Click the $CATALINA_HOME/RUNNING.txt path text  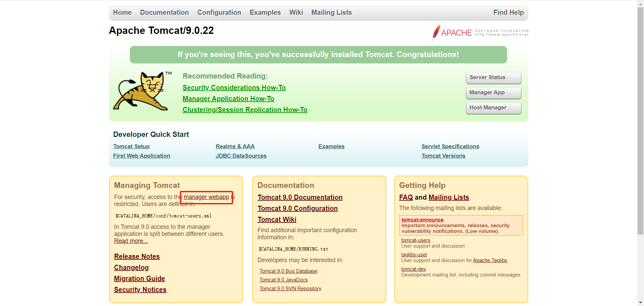[293, 249]
